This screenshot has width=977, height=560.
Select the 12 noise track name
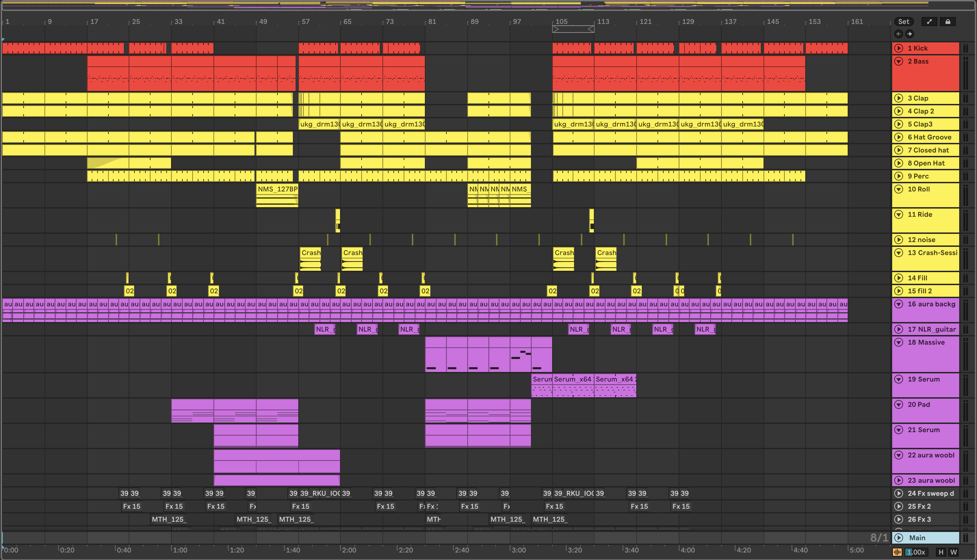921,240
